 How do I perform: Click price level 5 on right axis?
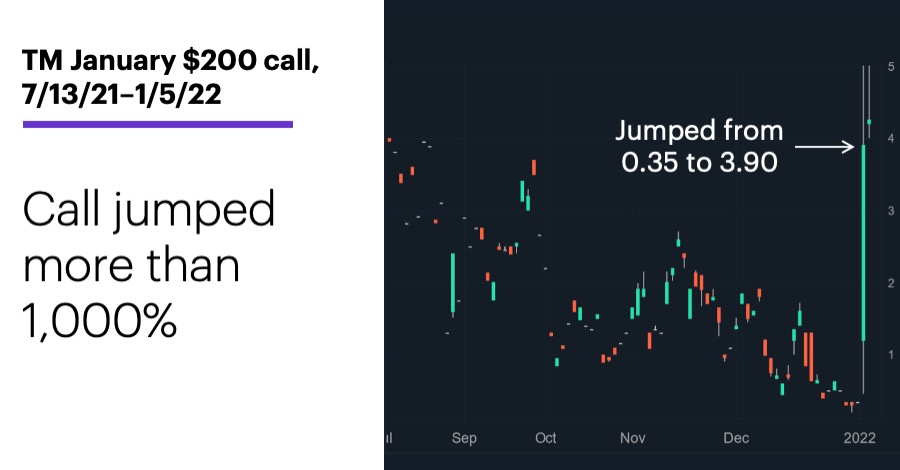891,67
